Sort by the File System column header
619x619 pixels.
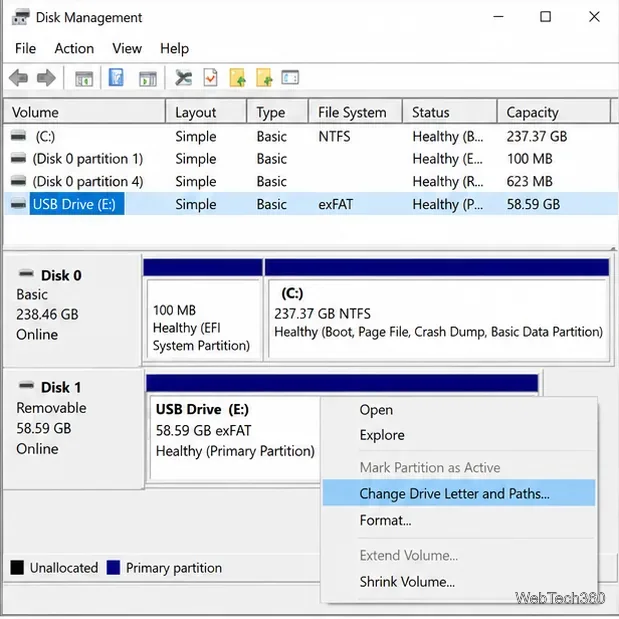click(355, 112)
